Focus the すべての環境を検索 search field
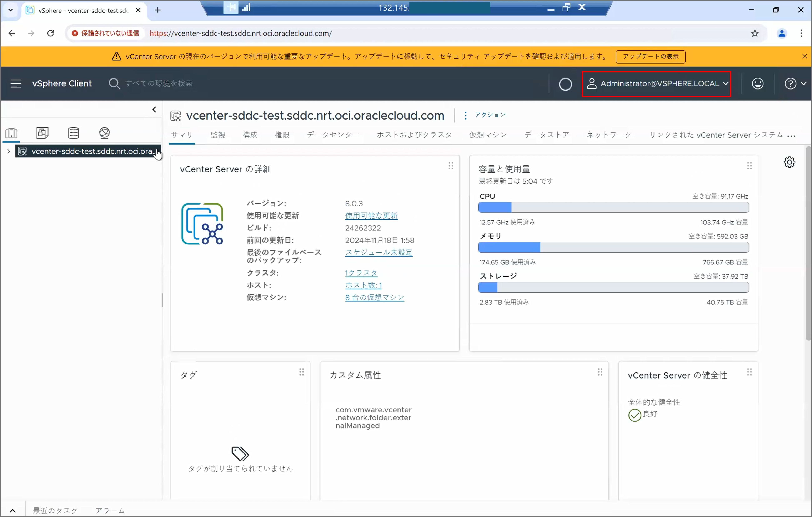Screen dimensions: 812x517 click(159, 83)
